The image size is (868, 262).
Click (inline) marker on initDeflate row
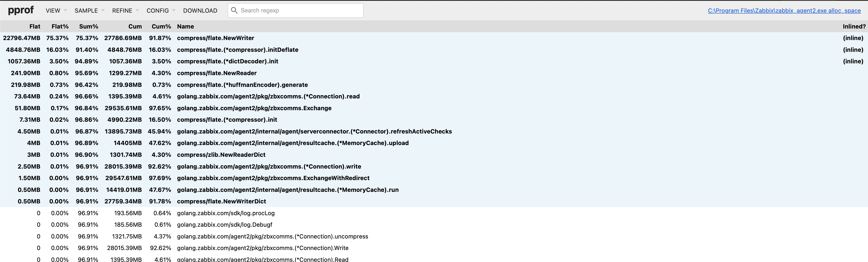[x=853, y=50]
